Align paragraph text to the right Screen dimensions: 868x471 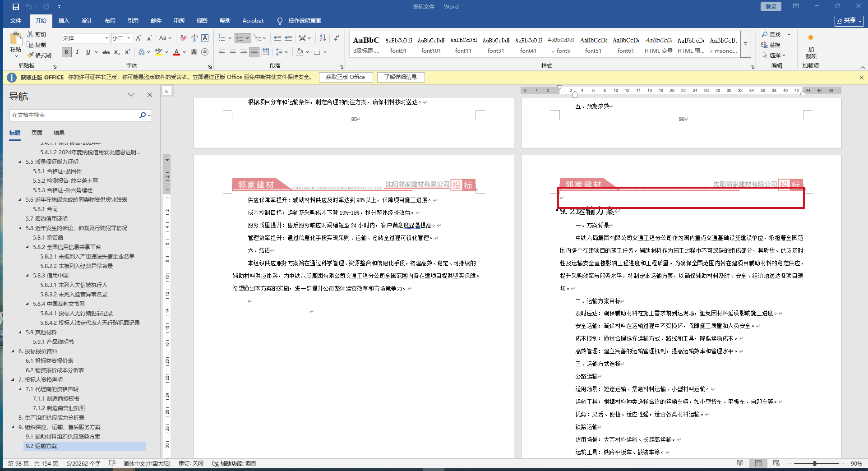[x=244, y=52]
